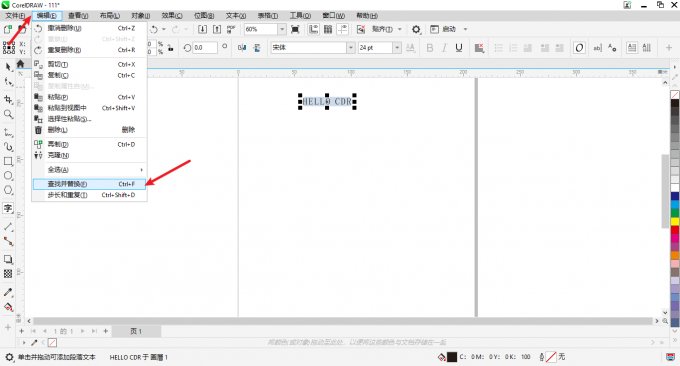Select the Drop Shadow tool
The image size is (680, 366).
coord(8,259)
